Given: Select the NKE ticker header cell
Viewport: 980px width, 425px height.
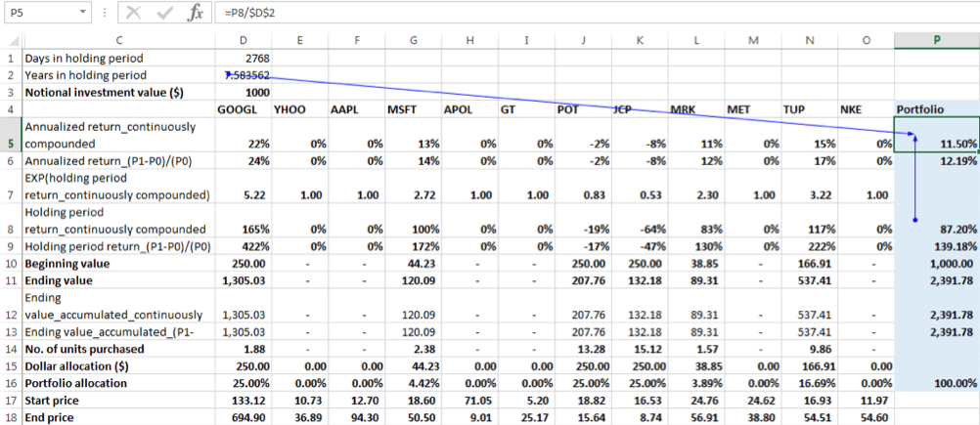Looking at the screenshot, I should pos(867,109).
